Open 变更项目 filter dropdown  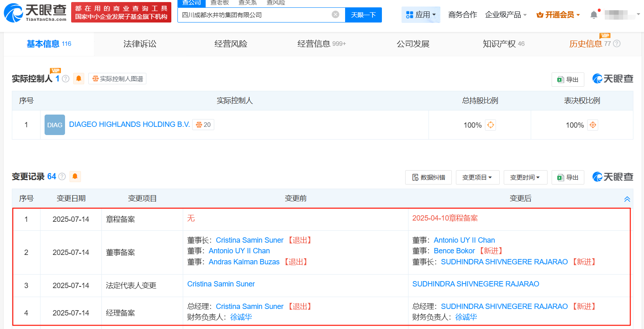coord(477,177)
